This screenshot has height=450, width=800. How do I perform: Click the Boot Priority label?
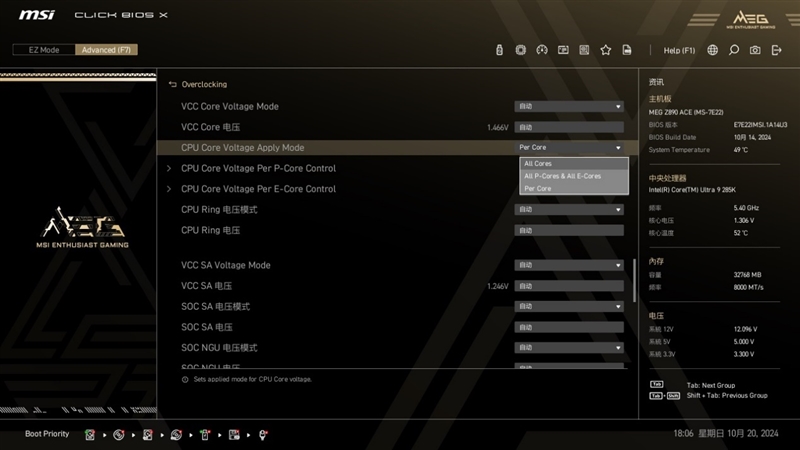coord(47,434)
